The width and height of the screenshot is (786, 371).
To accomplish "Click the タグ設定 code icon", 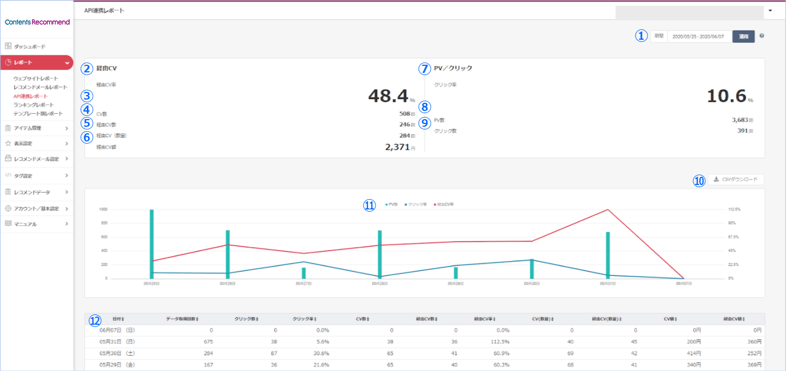I will click(8, 176).
